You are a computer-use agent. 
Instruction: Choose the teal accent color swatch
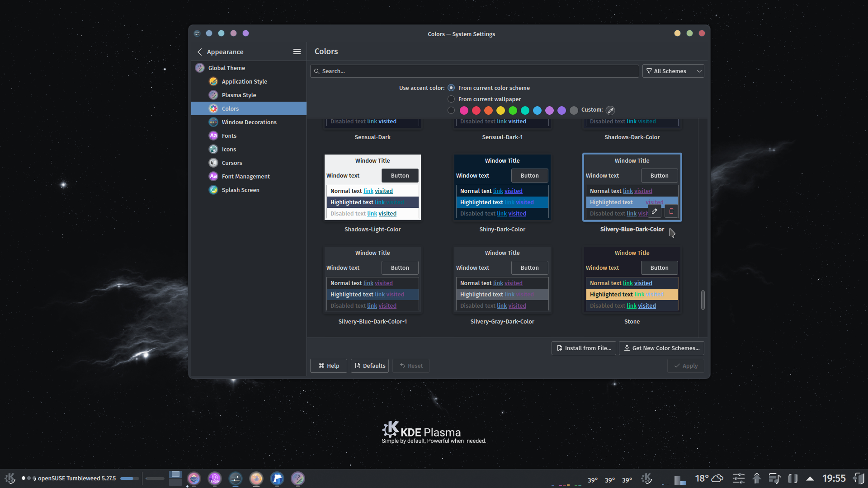point(525,110)
